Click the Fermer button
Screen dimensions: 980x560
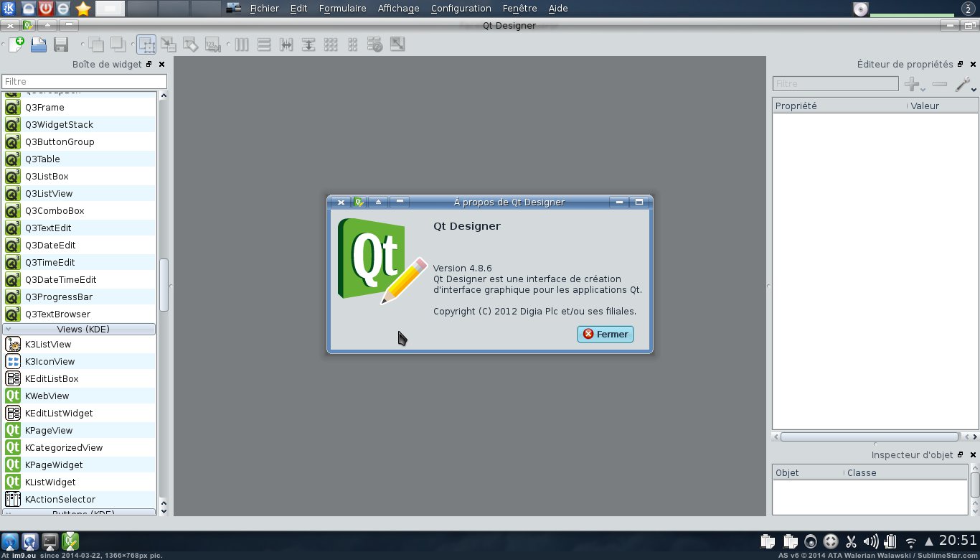tap(605, 334)
